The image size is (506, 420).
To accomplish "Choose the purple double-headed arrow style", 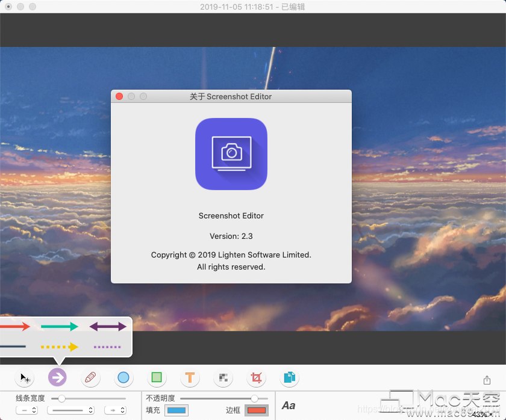I will [x=108, y=327].
